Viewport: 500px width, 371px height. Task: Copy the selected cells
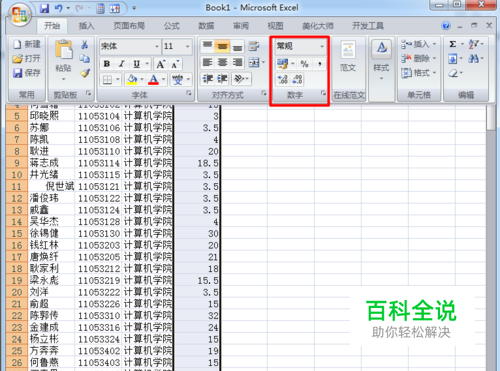click(85, 59)
